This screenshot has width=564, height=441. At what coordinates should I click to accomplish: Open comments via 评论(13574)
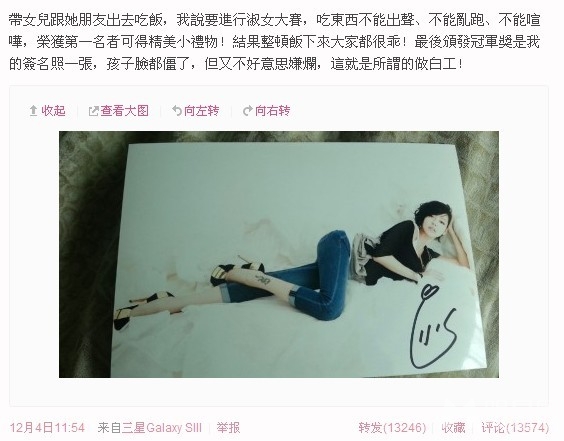click(515, 428)
